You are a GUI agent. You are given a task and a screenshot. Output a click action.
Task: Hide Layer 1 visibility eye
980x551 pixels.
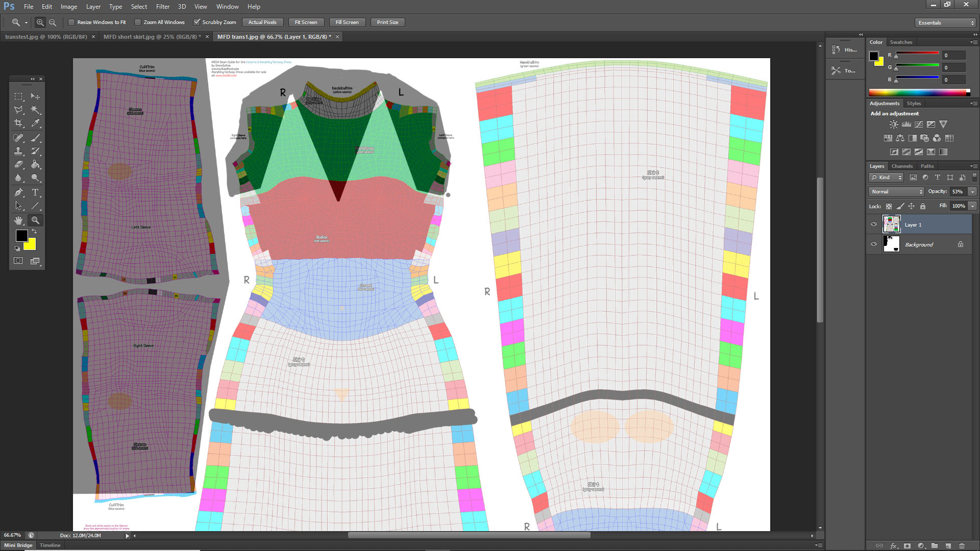tap(873, 224)
